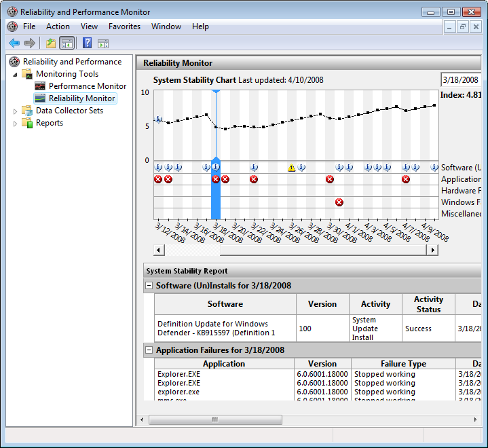Click the Success activity status cell

tap(428, 329)
